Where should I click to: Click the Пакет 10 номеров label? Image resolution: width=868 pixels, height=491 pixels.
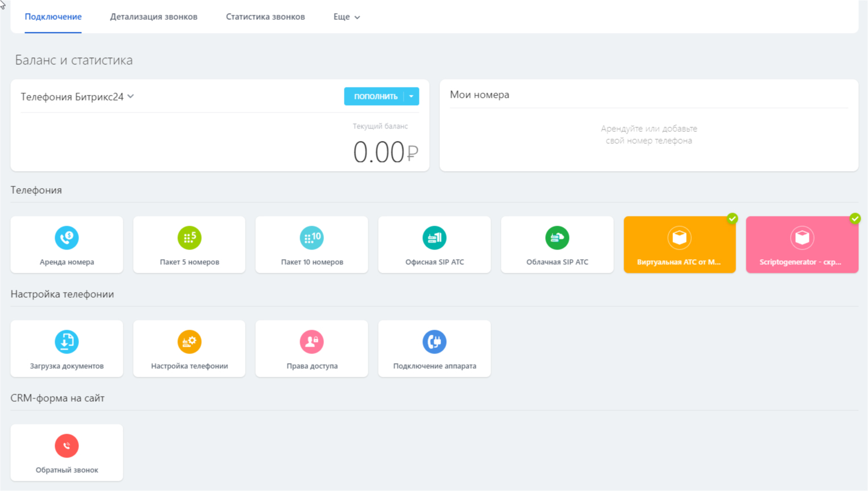312,262
